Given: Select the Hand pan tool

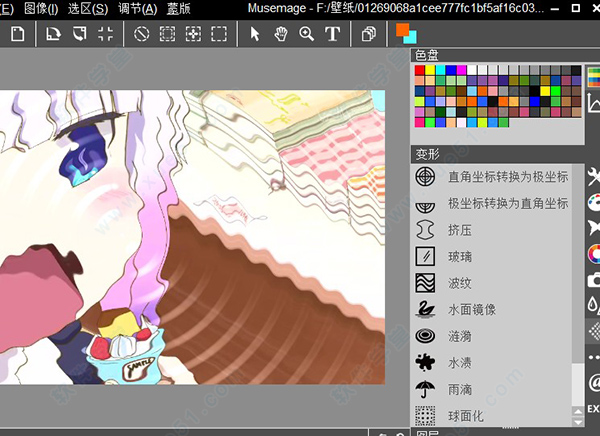Looking at the screenshot, I should (280, 34).
